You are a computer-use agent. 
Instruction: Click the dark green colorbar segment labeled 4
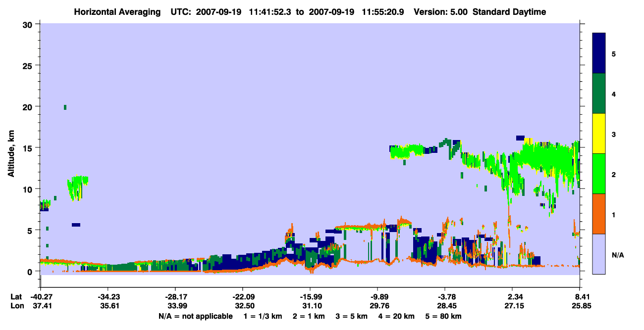pos(599,94)
